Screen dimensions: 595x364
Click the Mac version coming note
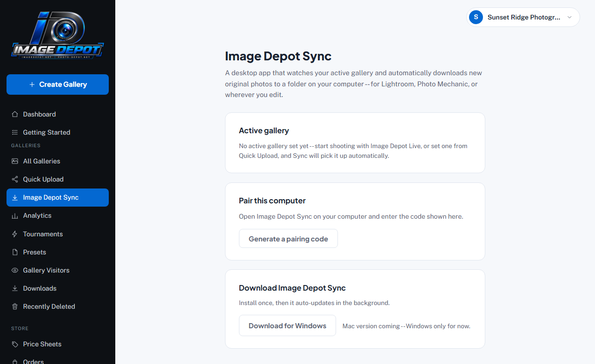click(x=406, y=326)
